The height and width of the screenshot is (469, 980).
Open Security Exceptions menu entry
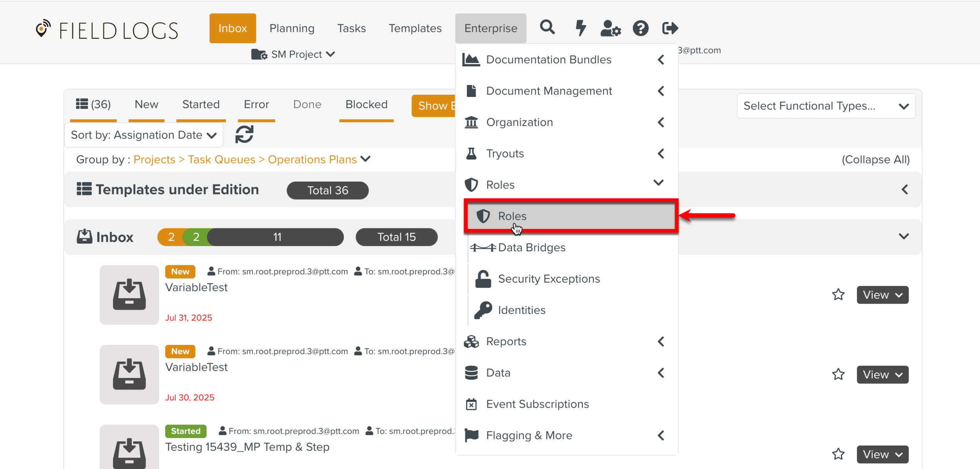click(549, 279)
